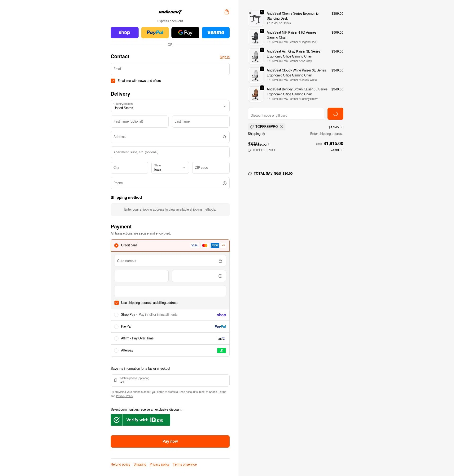The width and height of the screenshot is (454, 476).
Task: Click the card number lock icon
Action: 220,261
